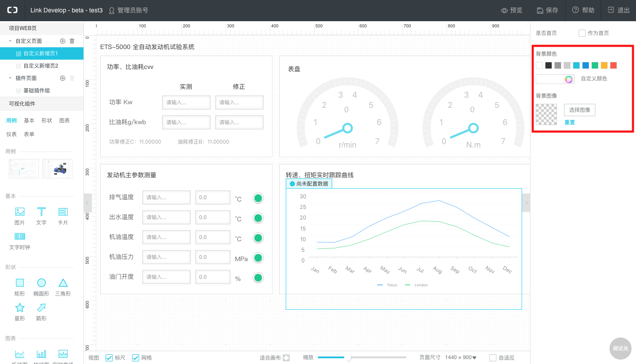Choose the black background color swatch
The image size is (636, 364).
pos(549,65)
